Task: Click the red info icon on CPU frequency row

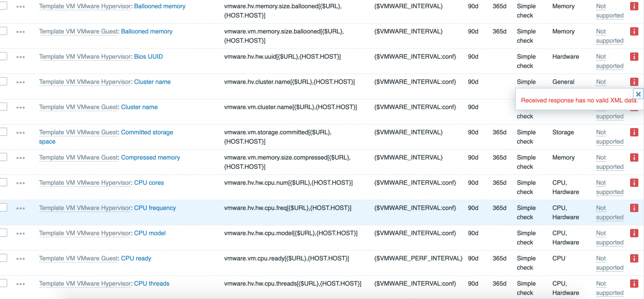Action: [x=634, y=208]
